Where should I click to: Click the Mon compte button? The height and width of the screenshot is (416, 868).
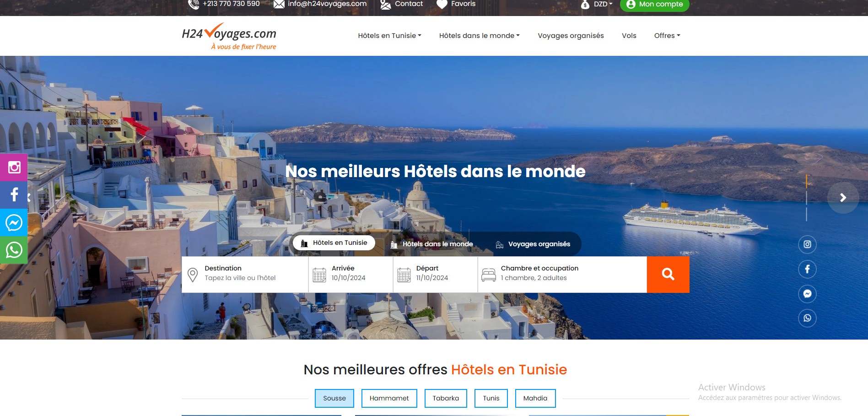pos(654,5)
